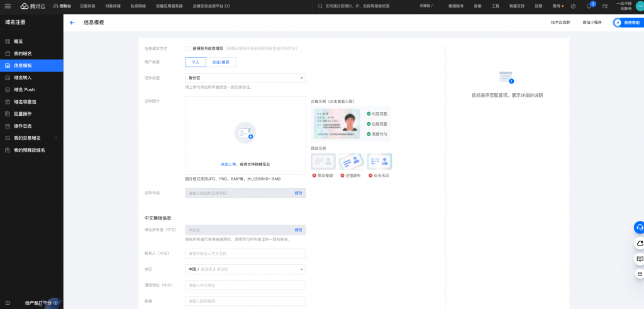Click the Tencent Cloud logo

pos(31,6)
